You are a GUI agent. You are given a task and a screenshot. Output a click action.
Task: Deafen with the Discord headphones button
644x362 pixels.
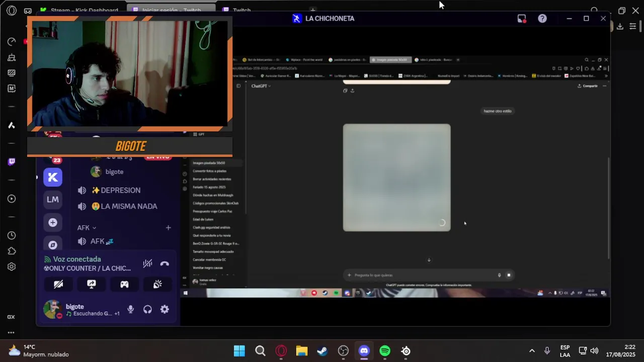(147, 310)
